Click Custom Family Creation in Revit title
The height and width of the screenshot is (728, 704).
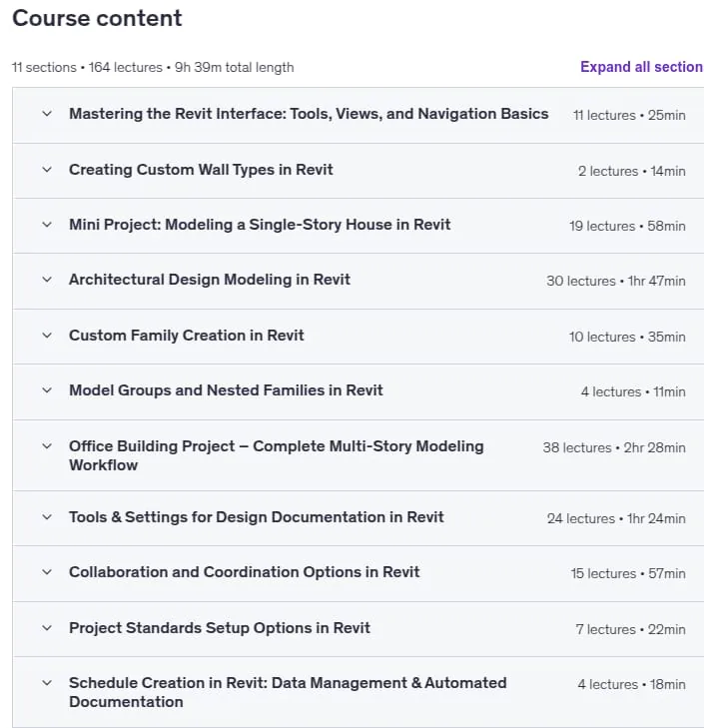[x=186, y=336]
